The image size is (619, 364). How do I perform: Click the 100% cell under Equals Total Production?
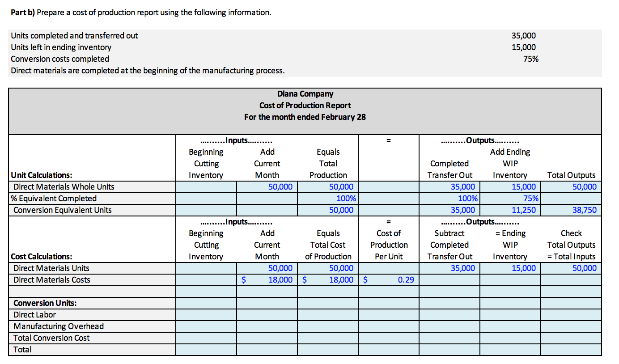[328, 199]
